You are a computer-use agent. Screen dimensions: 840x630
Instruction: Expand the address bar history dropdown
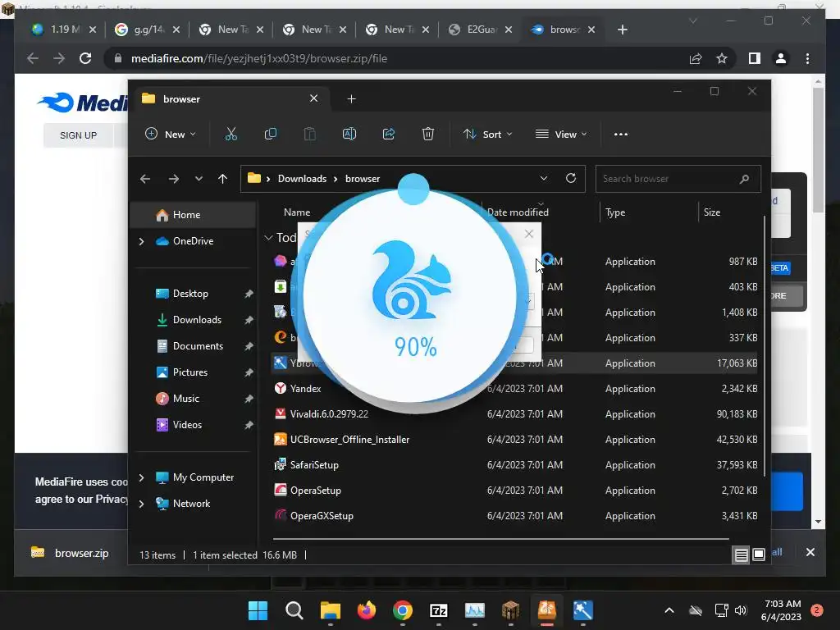pos(544,178)
